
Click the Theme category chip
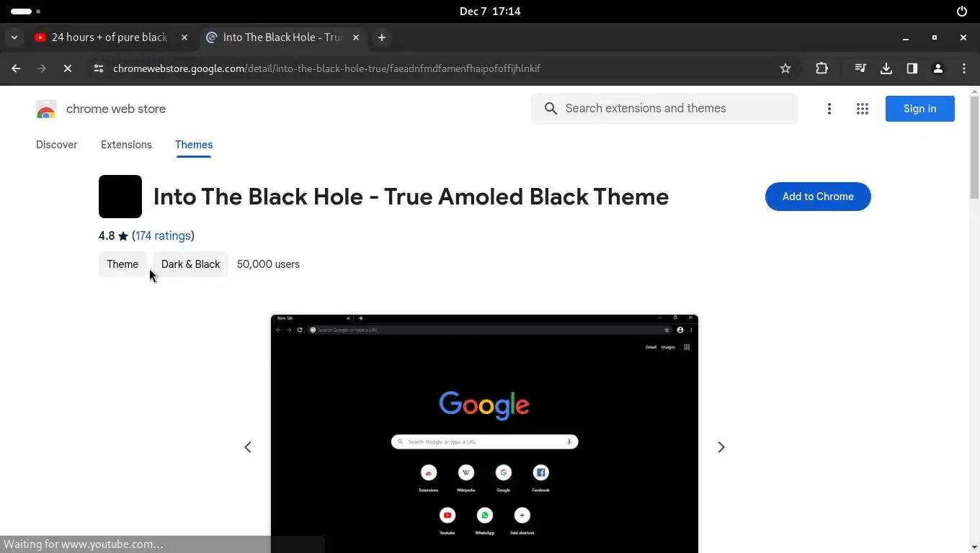tap(122, 264)
